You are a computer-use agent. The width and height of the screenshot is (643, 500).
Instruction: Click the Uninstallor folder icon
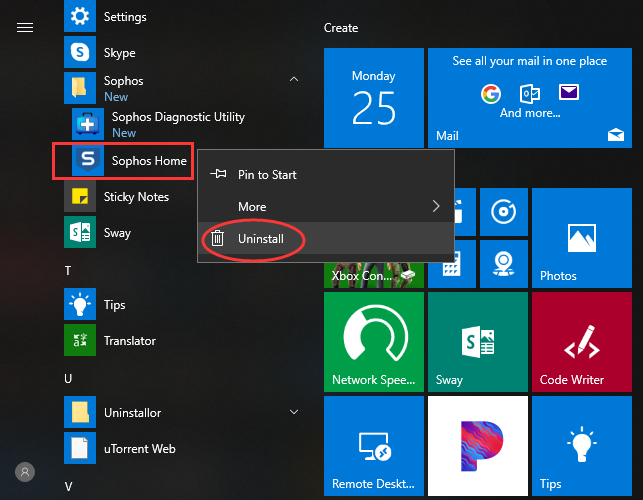click(x=80, y=412)
